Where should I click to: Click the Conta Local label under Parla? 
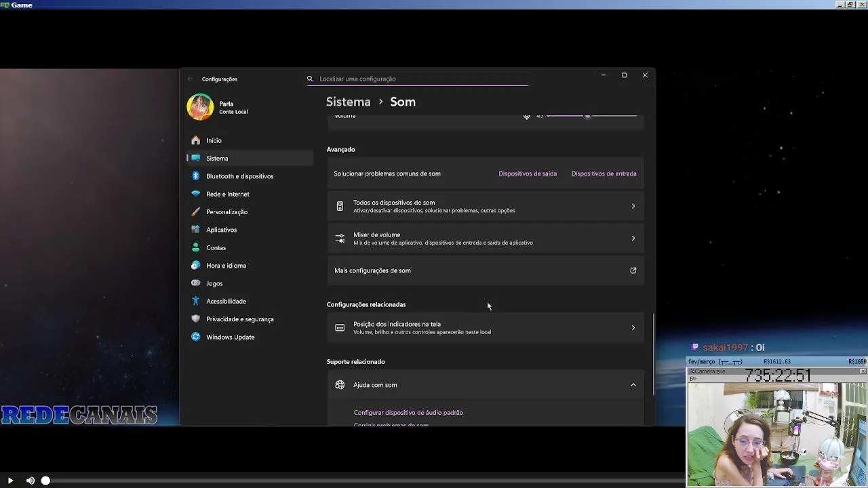[233, 112]
